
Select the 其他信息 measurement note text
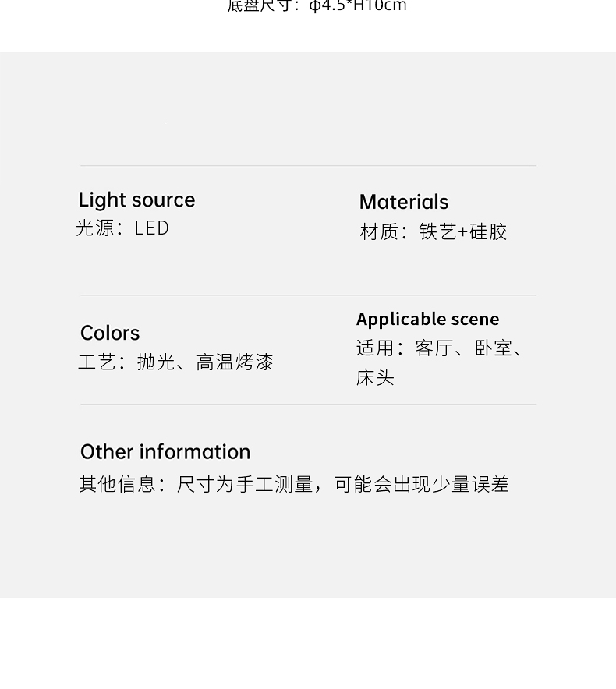[294, 484]
